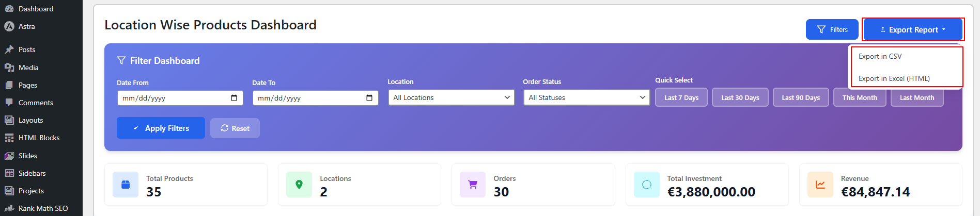Toggle the Filters panel button
Viewport: 980px width, 216px height.
pyautogui.click(x=832, y=29)
